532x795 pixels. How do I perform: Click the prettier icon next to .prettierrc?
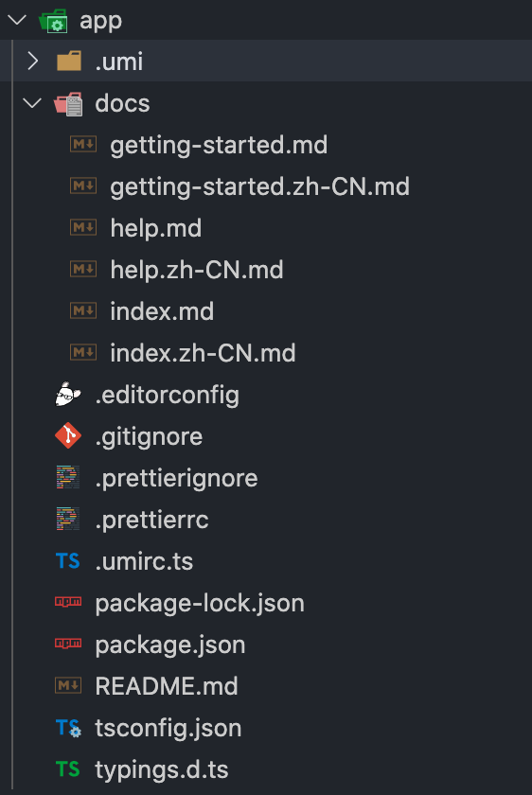click(x=68, y=520)
